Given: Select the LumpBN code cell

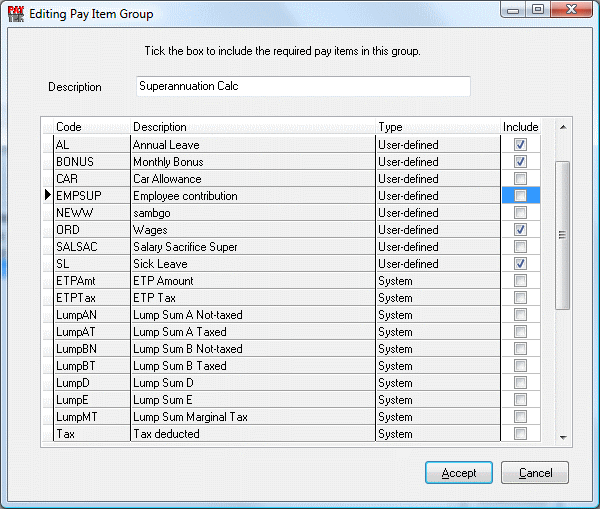Looking at the screenshot, I should click(x=92, y=349).
